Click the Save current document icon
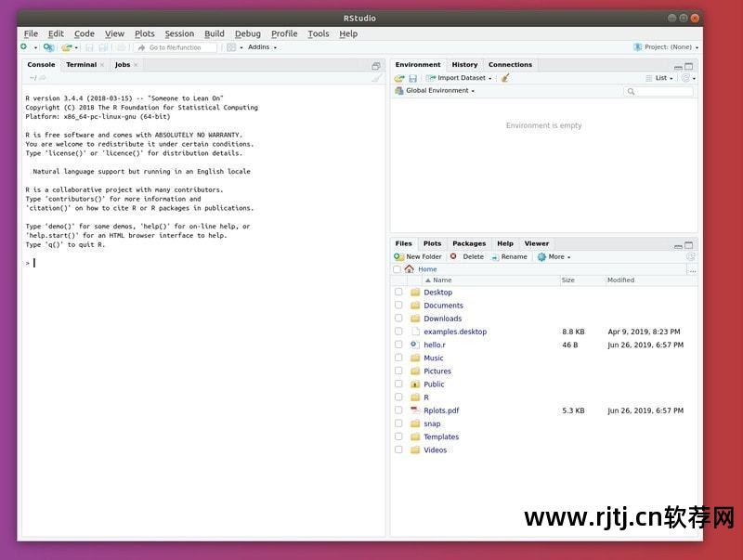The height and width of the screenshot is (560, 743). (89, 47)
